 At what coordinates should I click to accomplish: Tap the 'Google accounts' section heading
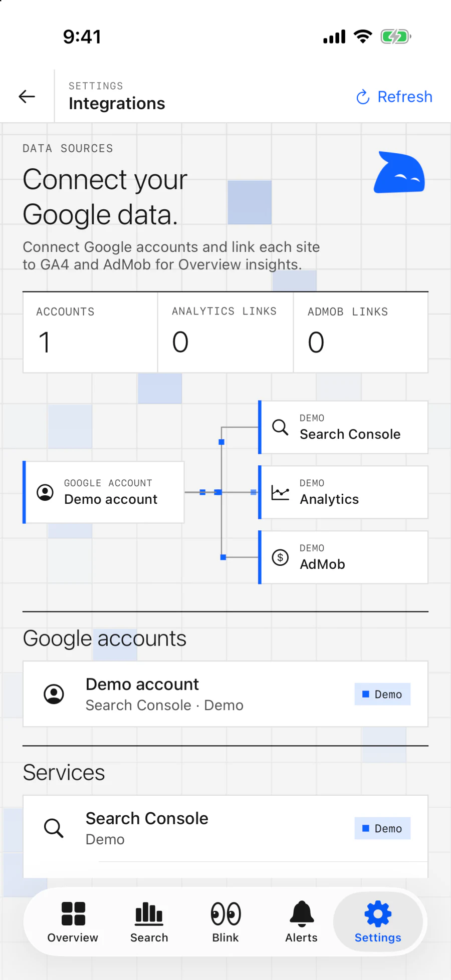coord(105,638)
